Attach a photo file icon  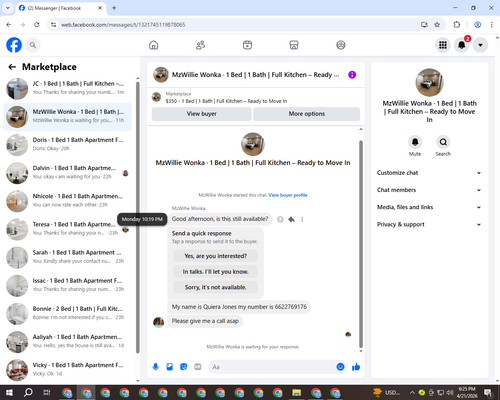click(x=170, y=367)
